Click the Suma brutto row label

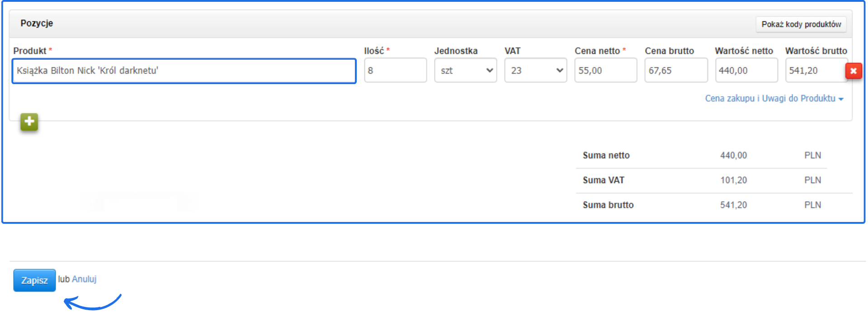608,205
